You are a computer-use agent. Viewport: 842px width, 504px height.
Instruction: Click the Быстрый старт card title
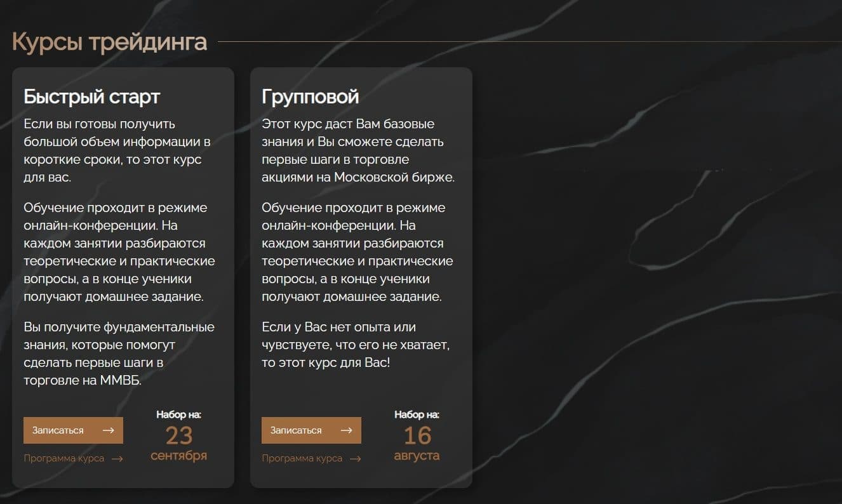[91, 96]
